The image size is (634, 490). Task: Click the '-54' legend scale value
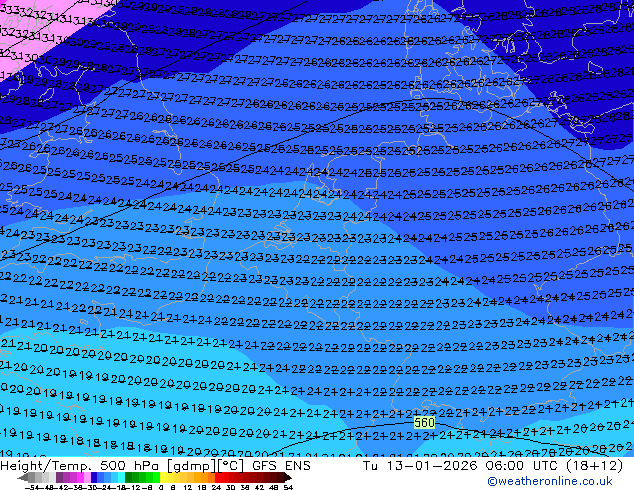32,487
